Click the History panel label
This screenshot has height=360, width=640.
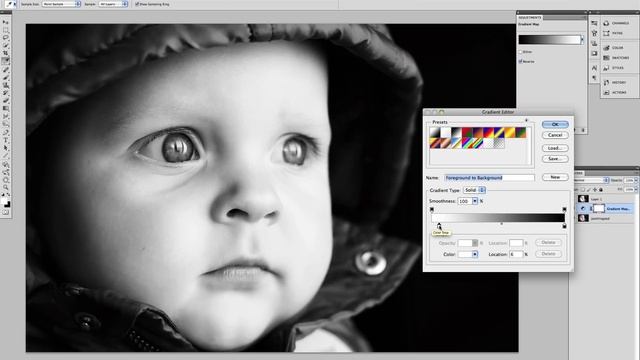click(x=619, y=82)
